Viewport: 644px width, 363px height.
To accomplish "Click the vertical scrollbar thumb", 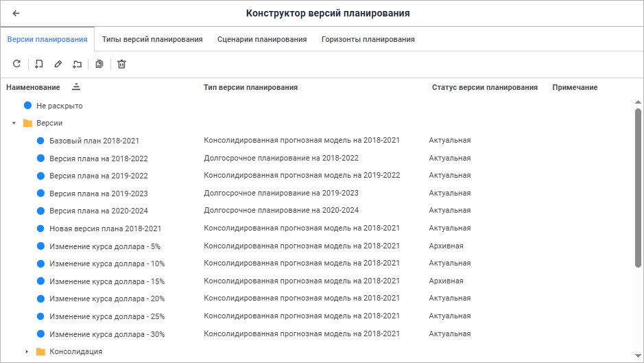I will tap(639, 185).
